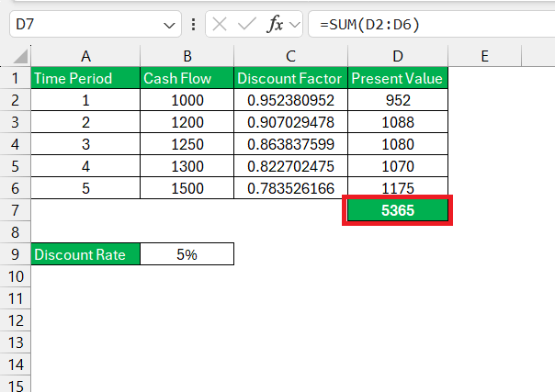Select row 4 header
555x392 pixels.
16,144
